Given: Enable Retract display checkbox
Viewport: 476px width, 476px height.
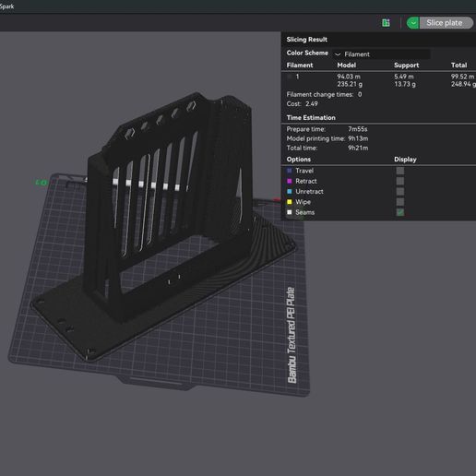Looking at the screenshot, I should pyautogui.click(x=400, y=181).
